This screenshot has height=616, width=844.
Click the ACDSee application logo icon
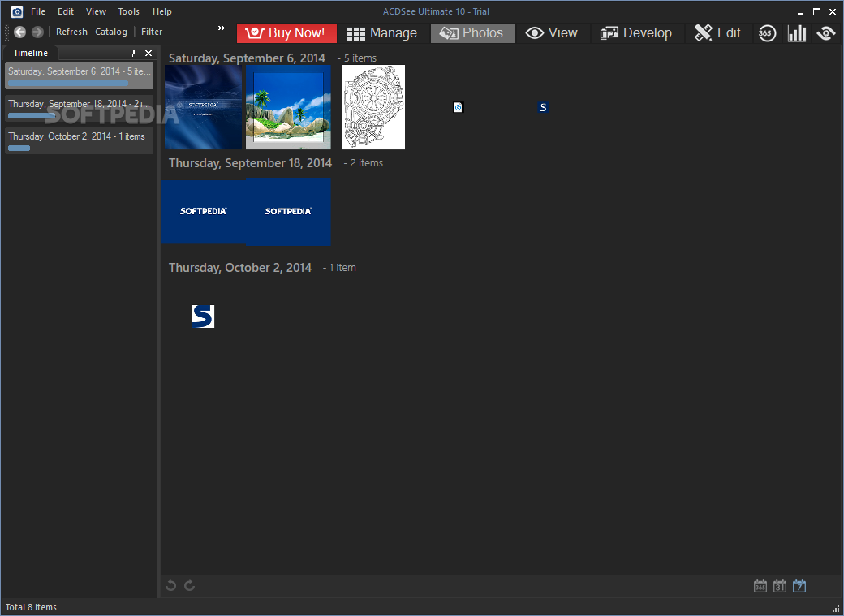(17, 11)
